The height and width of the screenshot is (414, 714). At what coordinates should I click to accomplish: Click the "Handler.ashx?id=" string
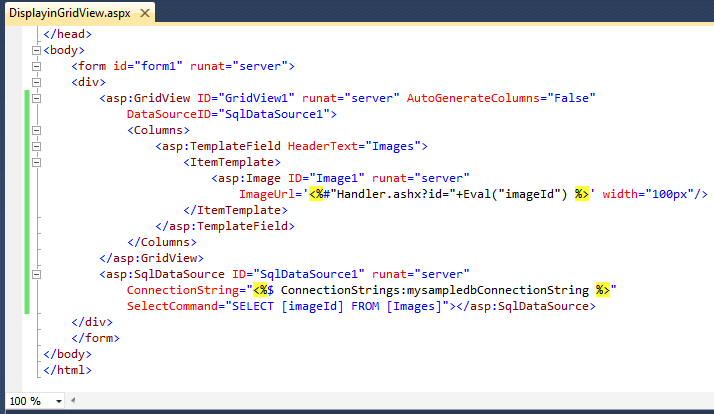point(393,194)
